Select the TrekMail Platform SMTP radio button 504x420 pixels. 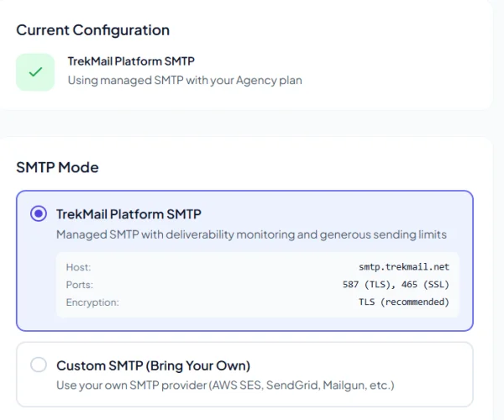[39, 213]
